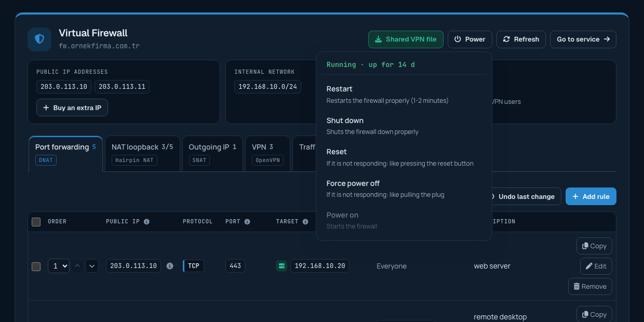The width and height of the screenshot is (644, 322).
Task: Click the remote desktop description
Action: [x=500, y=317]
